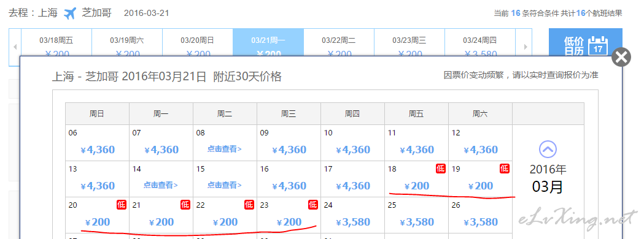Click the 周日 column header
The height and width of the screenshot is (239, 644).
coord(98,114)
